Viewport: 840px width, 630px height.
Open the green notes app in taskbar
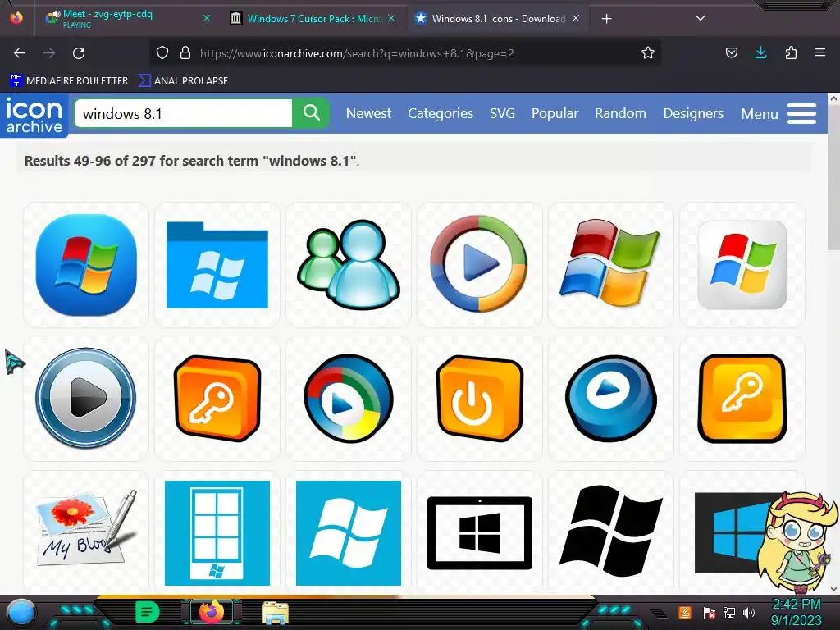click(147, 612)
